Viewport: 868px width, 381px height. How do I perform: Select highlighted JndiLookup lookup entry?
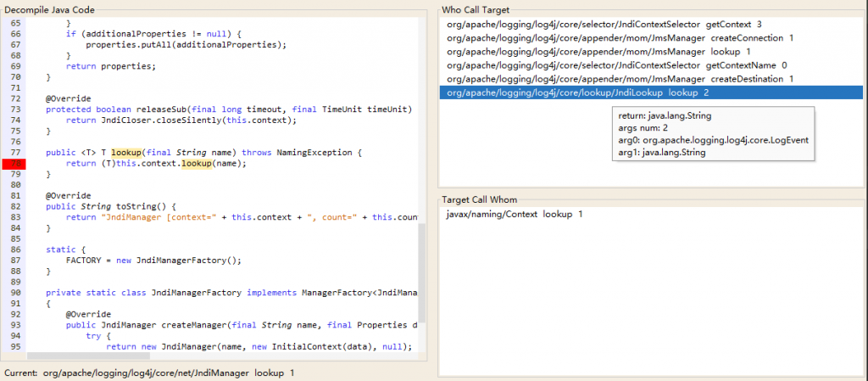(x=577, y=92)
